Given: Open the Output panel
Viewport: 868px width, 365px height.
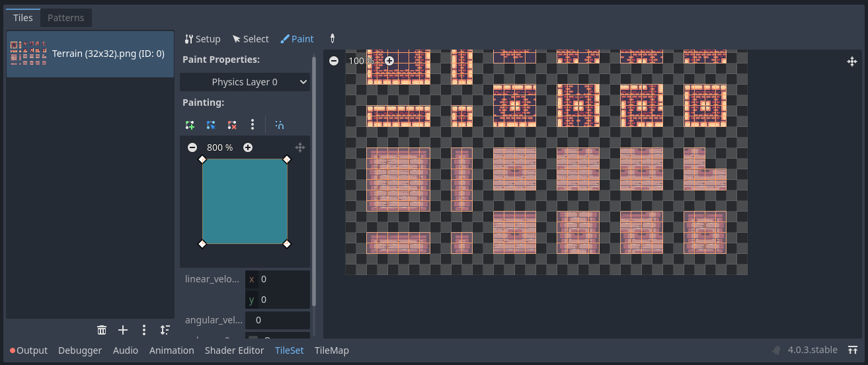Looking at the screenshot, I should pos(29,350).
